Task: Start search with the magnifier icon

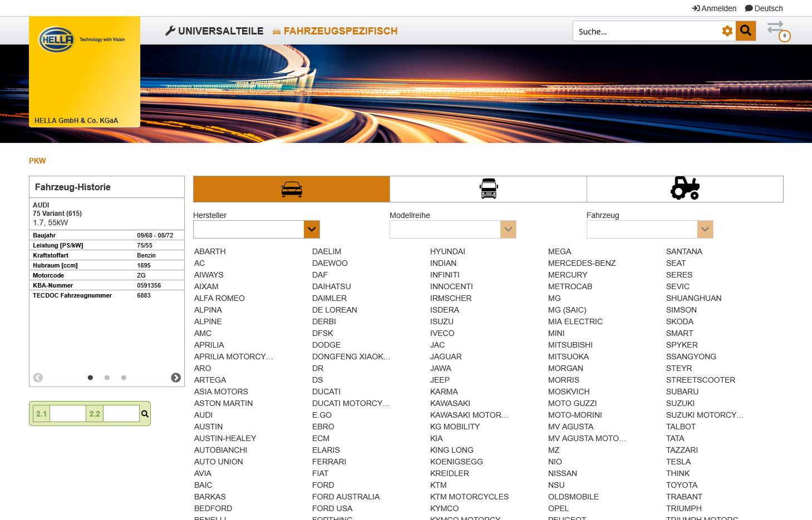Action: [x=745, y=31]
